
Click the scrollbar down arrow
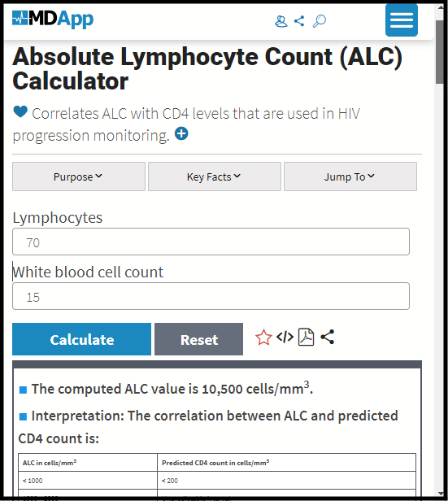441,494
